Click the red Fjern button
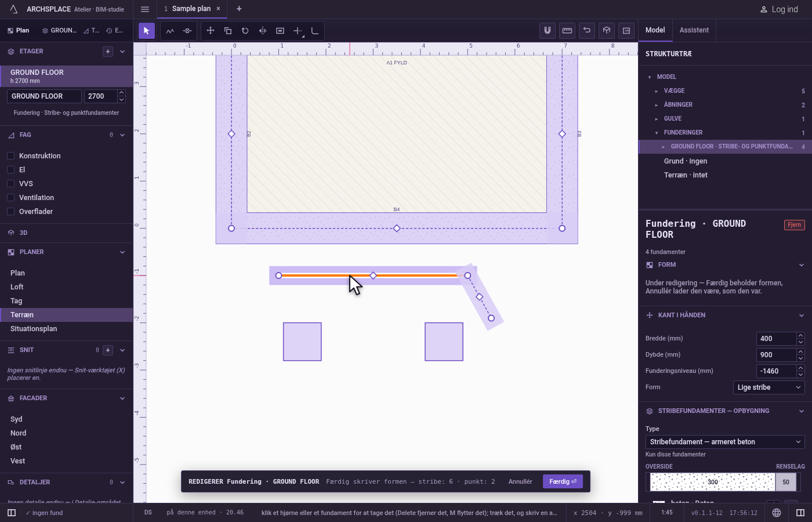The image size is (812, 522). click(x=794, y=225)
